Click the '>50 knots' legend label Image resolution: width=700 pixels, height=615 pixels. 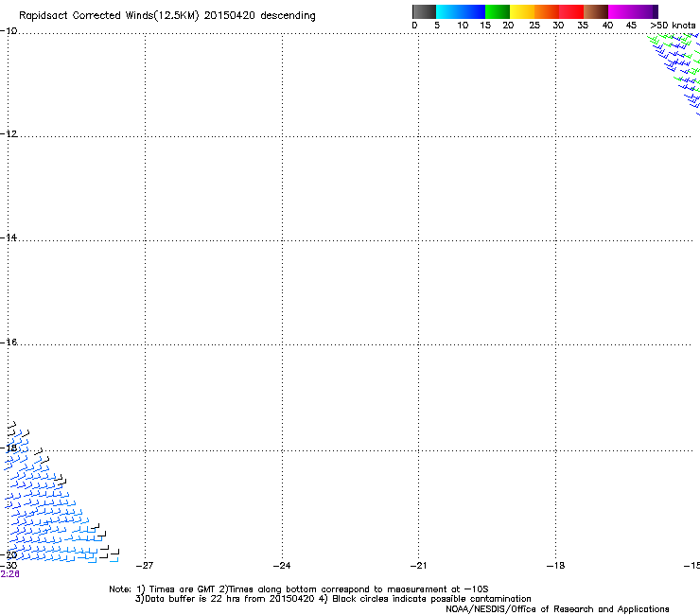(673, 26)
